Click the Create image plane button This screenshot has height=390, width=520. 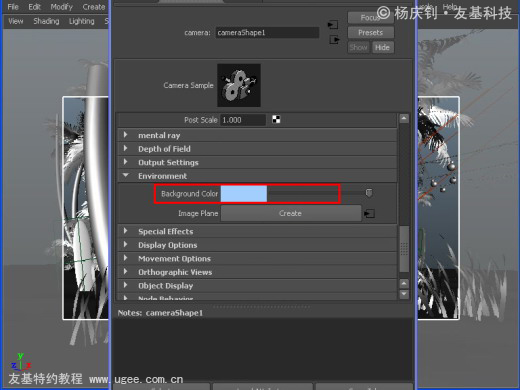click(291, 213)
